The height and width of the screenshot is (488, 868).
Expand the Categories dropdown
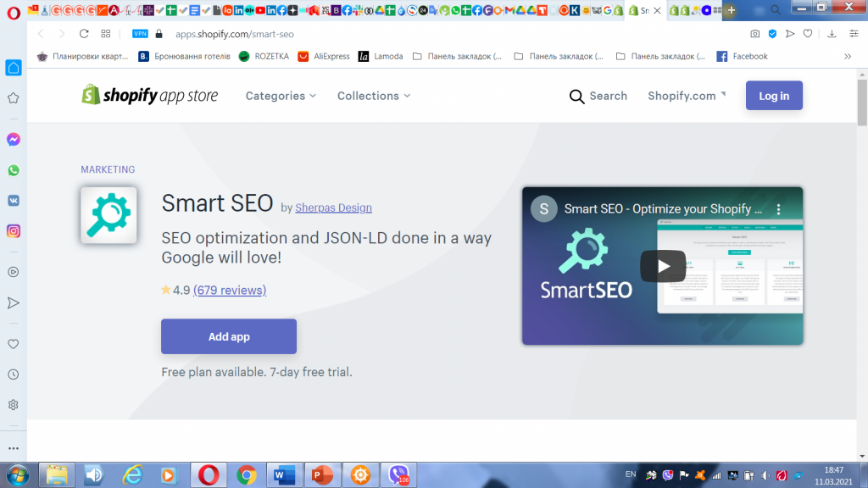(281, 96)
